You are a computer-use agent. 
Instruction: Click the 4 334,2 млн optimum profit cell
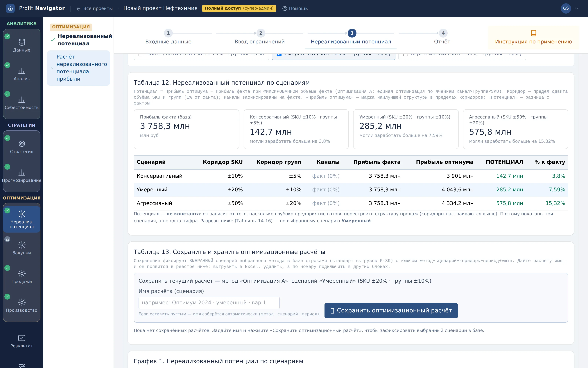point(457,203)
